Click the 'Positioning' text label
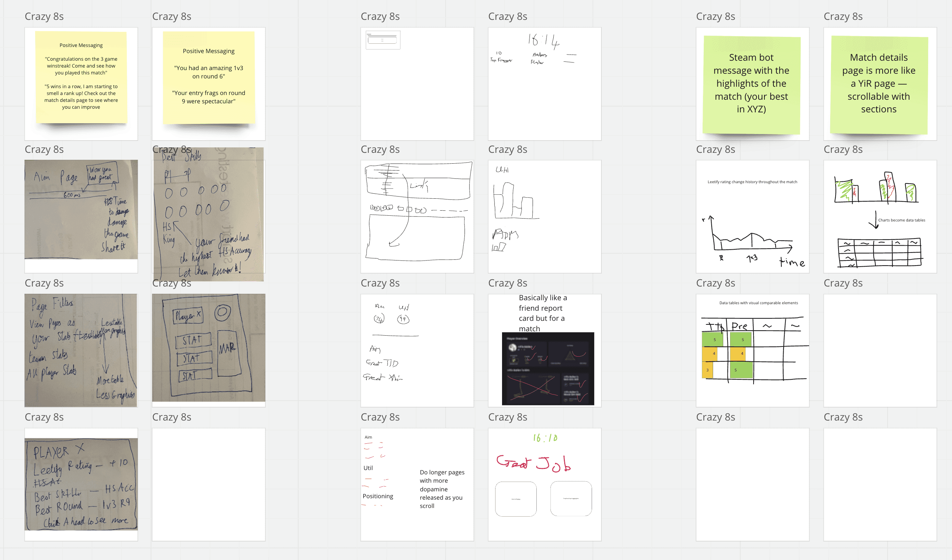Viewport: 952px width, 560px height. click(x=378, y=496)
